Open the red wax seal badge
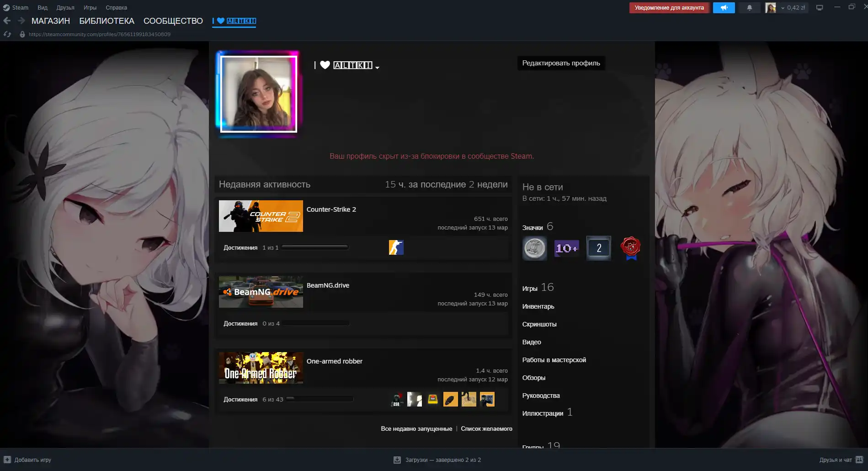Screen dimensions: 868x471 (631, 248)
